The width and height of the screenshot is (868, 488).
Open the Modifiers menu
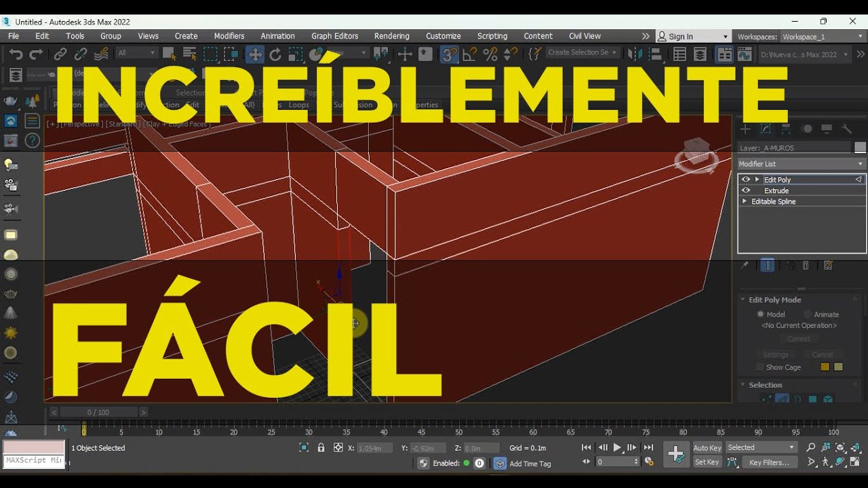click(x=229, y=36)
